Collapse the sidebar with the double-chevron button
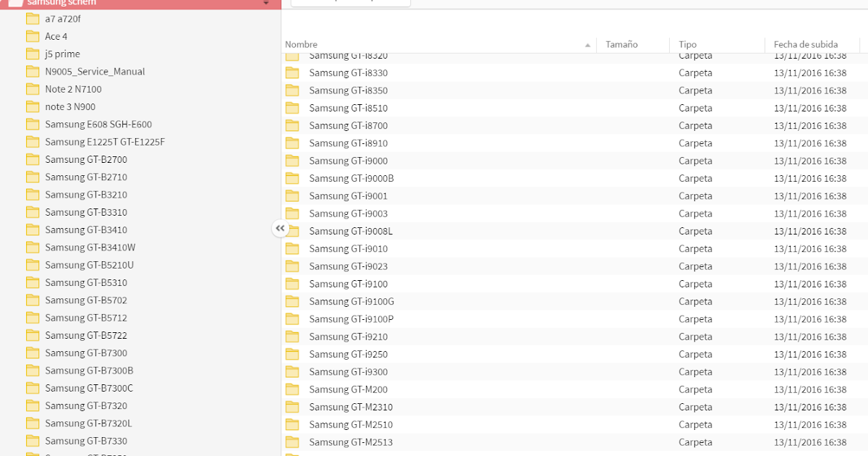This screenshot has height=456, width=868. 280,229
